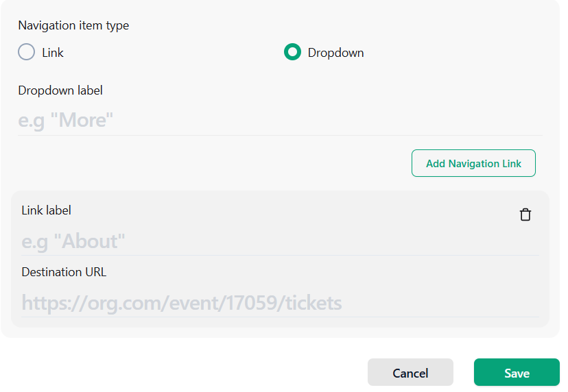Click the "Destination URL" field caption

pyautogui.click(x=64, y=272)
